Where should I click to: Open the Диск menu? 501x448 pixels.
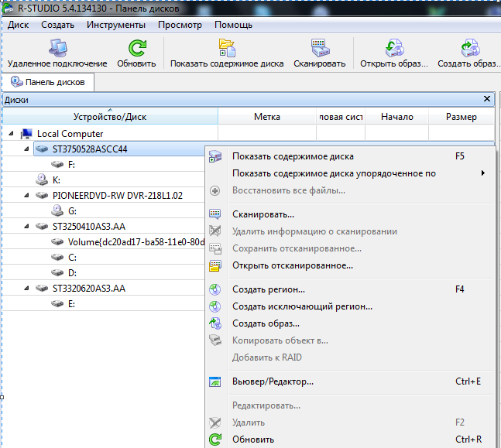pyautogui.click(x=19, y=25)
